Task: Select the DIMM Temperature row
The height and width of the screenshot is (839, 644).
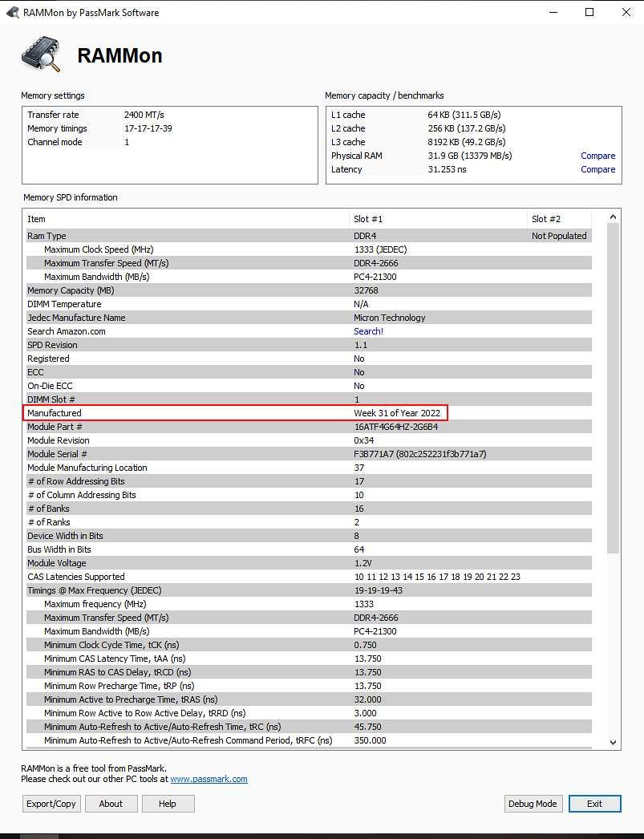Action: coord(309,304)
